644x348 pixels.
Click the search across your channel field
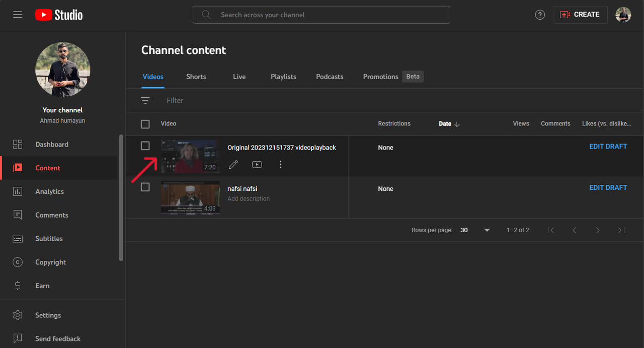321,15
